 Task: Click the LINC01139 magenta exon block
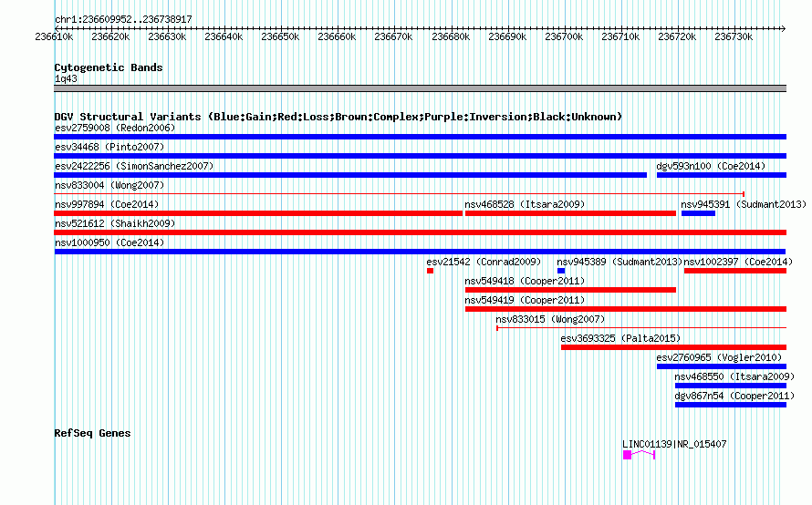point(627,455)
